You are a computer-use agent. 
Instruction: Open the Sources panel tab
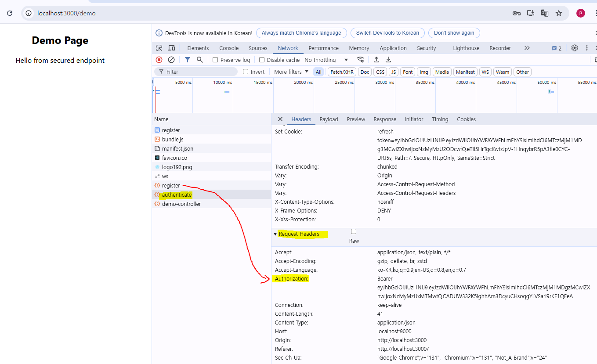tap(258, 48)
